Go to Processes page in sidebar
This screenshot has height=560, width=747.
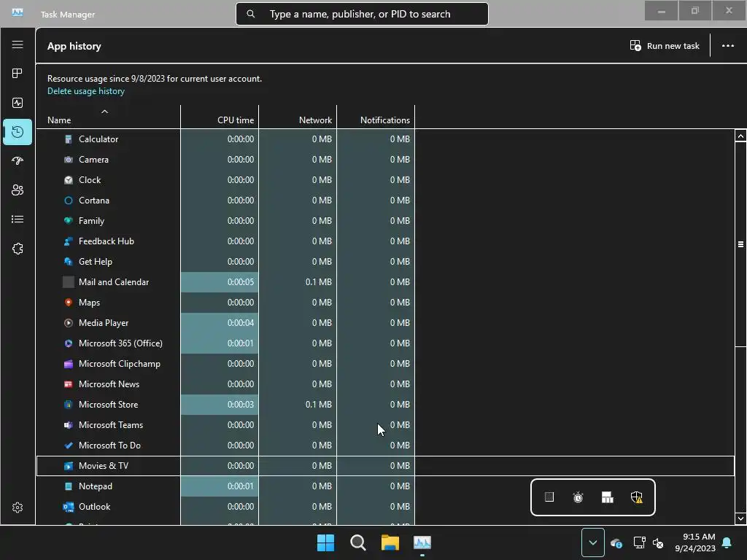[x=18, y=74]
